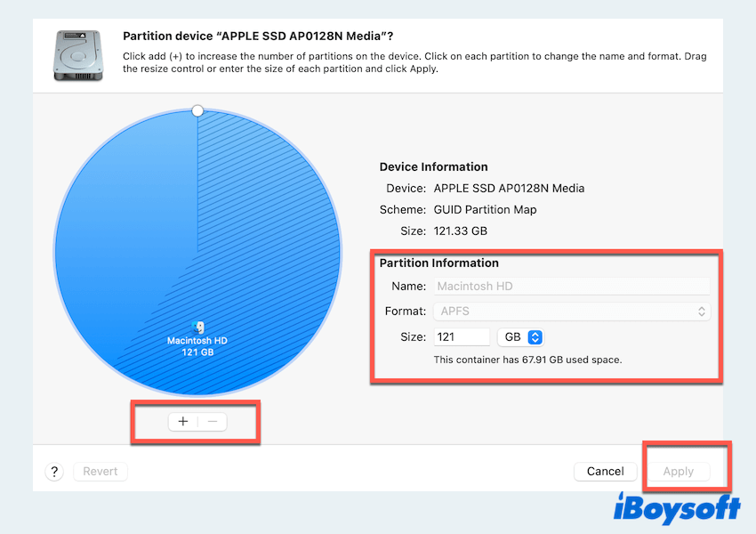The height and width of the screenshot is (534, 756).
Task: Click the "121.33 GB" device size value
Action: [461, 231]
